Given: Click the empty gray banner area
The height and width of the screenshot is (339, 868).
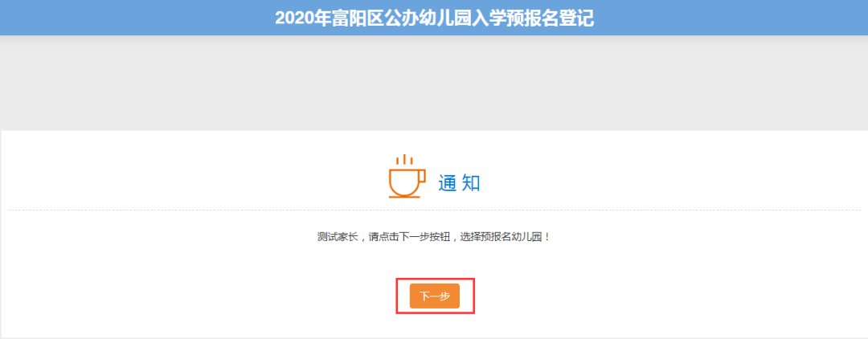Looking at the screenshot, I should click(x=434, y=83).
